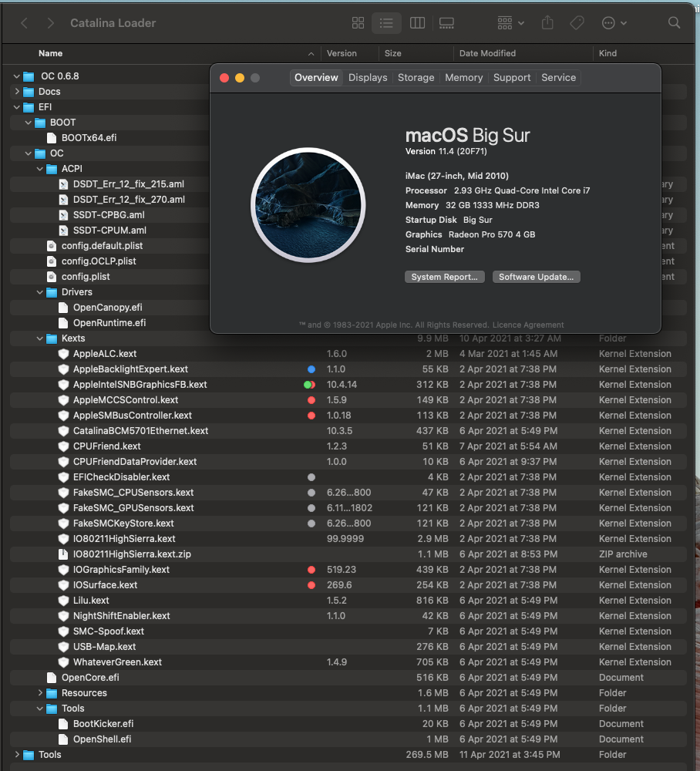Select the OpenCore.efi document icon
Image resolution: width=700 pixels, height=771 pixels.
point(52,678)
